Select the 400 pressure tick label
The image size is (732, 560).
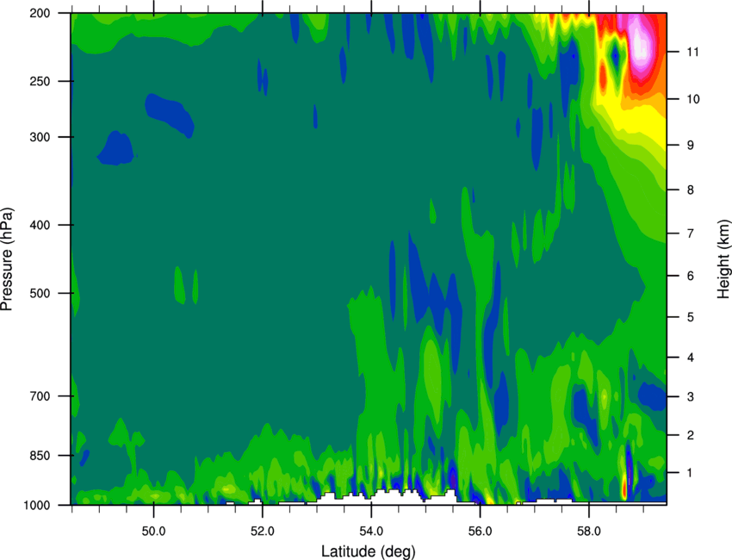(40, 225)
